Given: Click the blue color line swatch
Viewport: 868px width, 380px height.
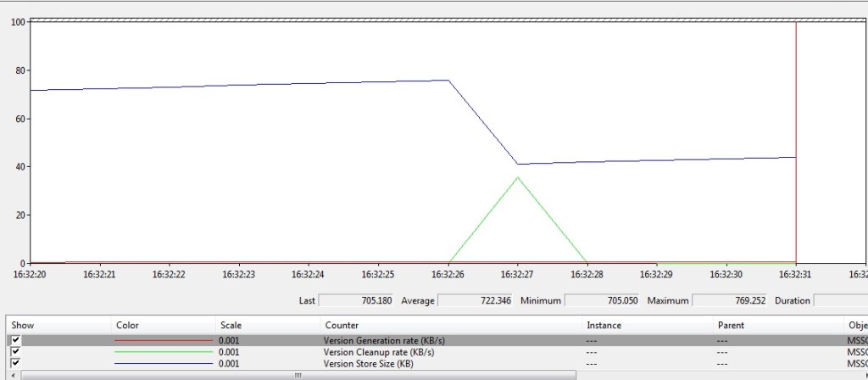Looking at the screenshot, I should [x=164, y=363].
